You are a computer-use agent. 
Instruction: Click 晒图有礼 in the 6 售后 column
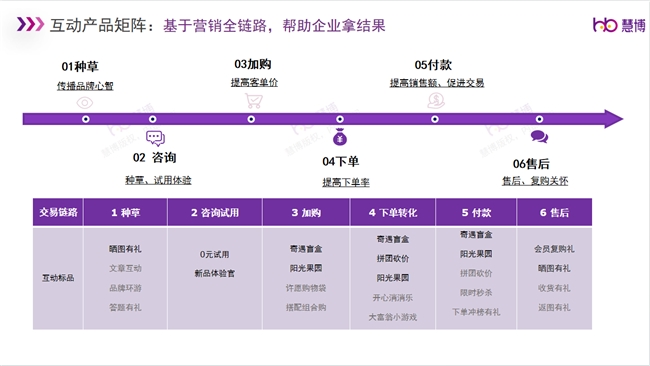tap(554, 268)
